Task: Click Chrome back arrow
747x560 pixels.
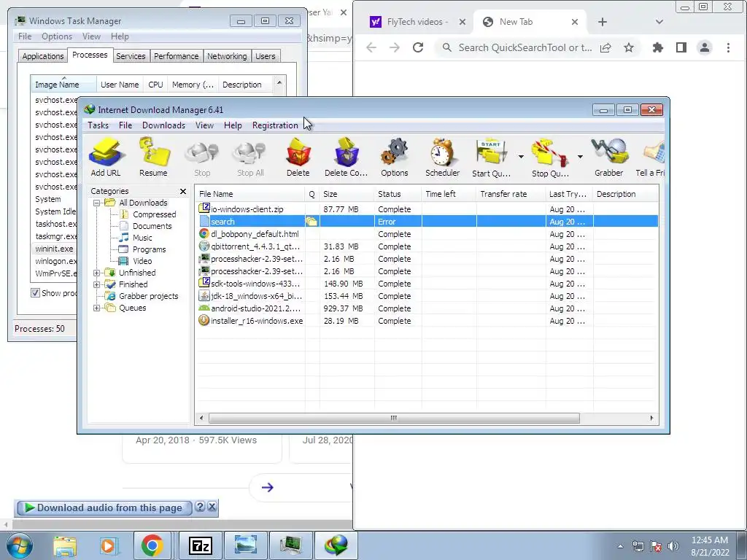Action: click(x=371, y=47)
